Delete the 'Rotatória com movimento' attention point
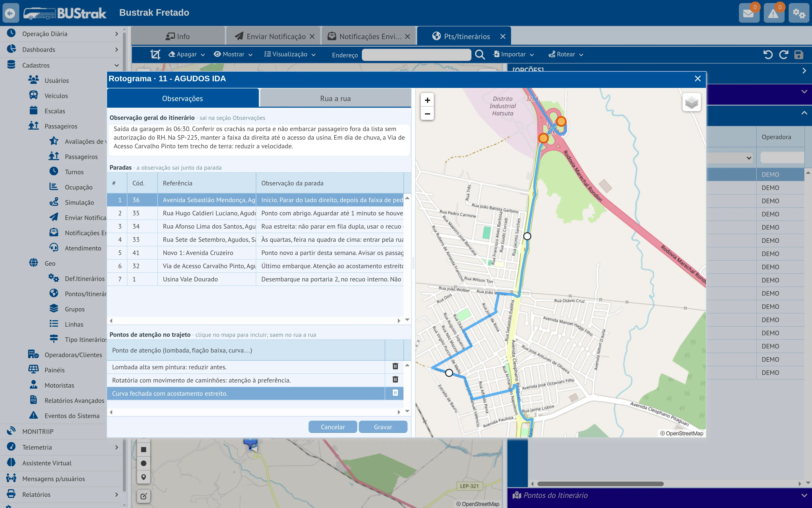The height and width of the screenshot is (508, 812). (x=395, y=379)
